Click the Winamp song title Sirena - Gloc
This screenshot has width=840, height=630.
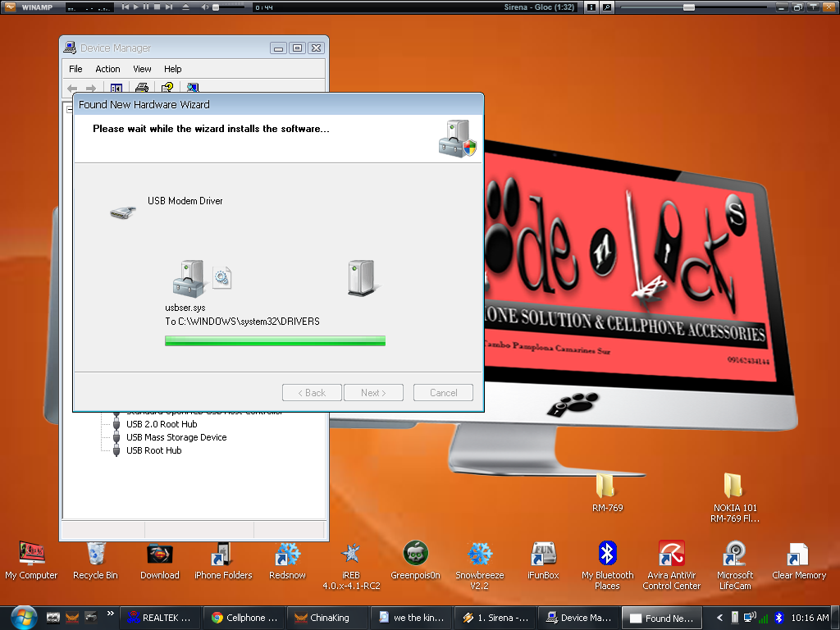(x=539, y=7)
